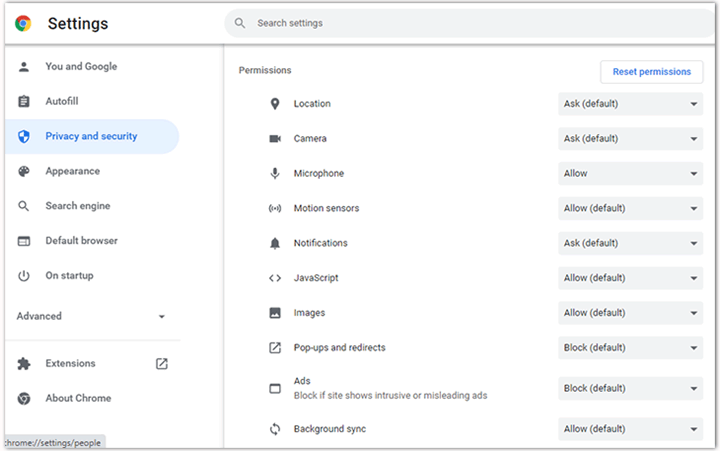The width and height of the screenshot is (720, 451).
Task: Click the Motion sensors icon
Action: click(275, 209)
